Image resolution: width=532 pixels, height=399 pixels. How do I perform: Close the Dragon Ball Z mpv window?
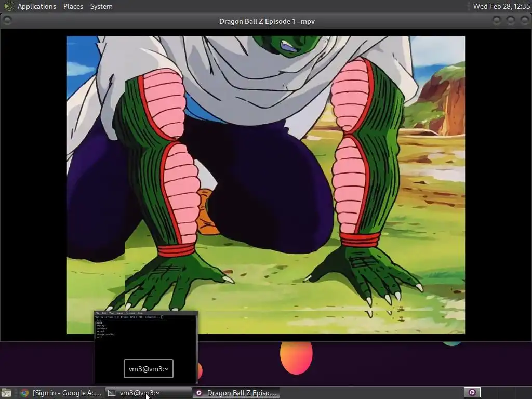525,21
